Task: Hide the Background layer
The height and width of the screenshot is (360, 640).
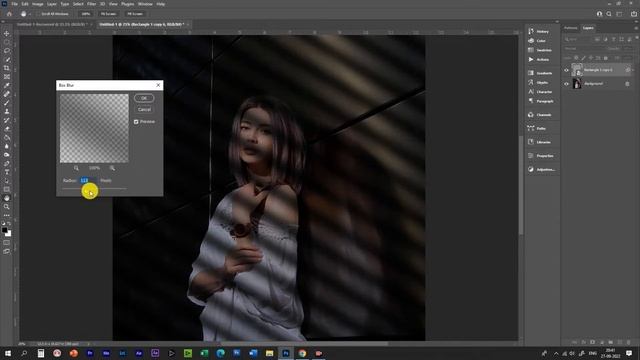Action: point(566,84)
